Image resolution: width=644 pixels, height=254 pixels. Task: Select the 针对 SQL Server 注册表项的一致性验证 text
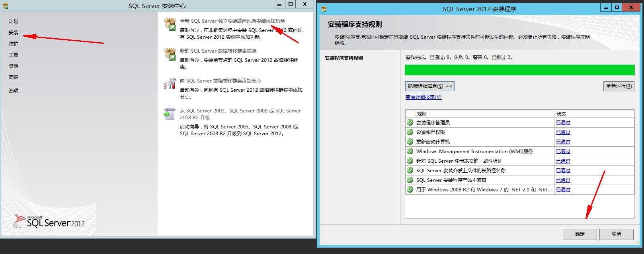[459, 161]
